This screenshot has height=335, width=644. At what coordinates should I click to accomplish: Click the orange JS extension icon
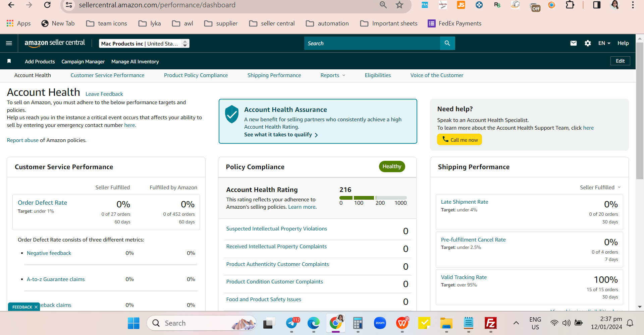click(x=461, y=5)
